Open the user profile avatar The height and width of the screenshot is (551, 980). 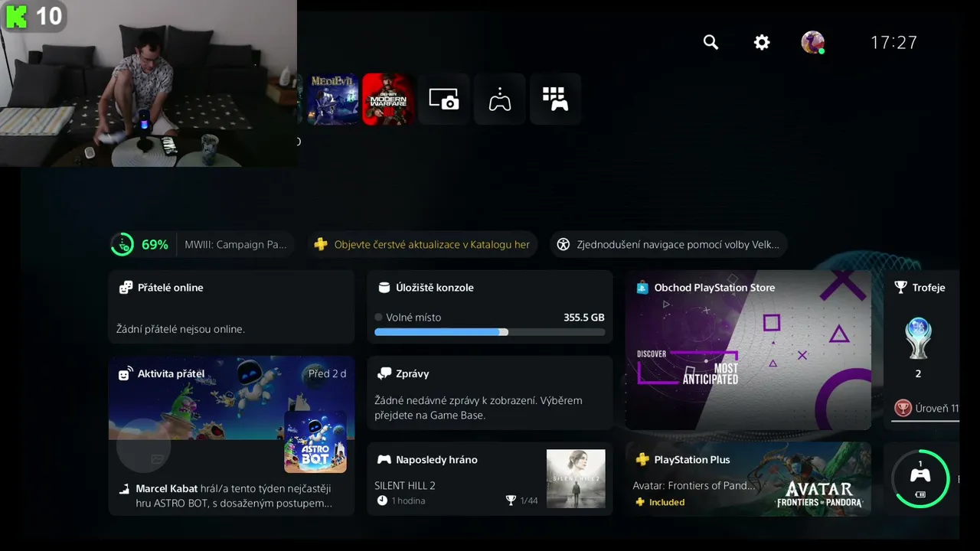pos(812,43)
